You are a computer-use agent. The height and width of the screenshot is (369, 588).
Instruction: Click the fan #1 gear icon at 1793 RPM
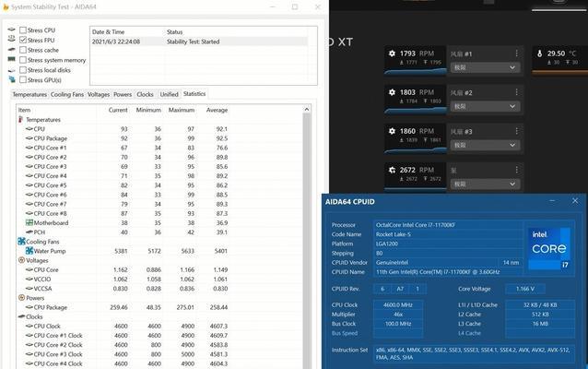[x=392, y=54]
